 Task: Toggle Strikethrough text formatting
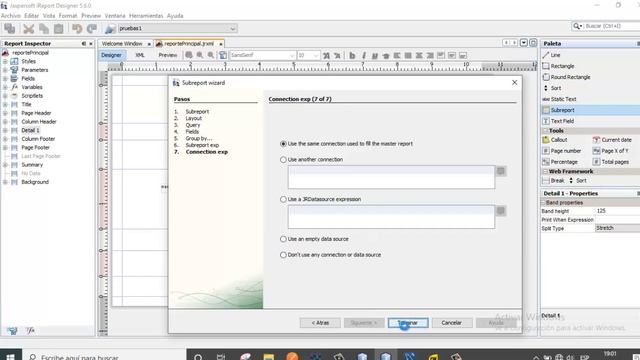(386, 56)
